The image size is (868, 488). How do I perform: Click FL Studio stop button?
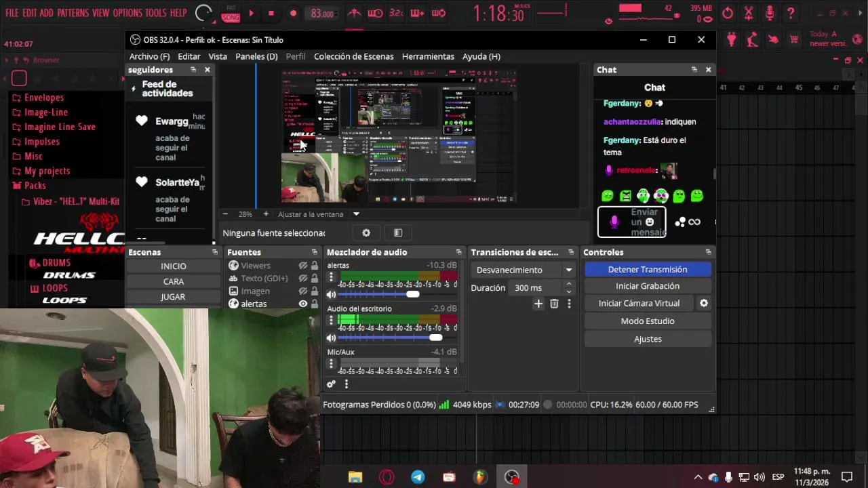click(271, 13)
